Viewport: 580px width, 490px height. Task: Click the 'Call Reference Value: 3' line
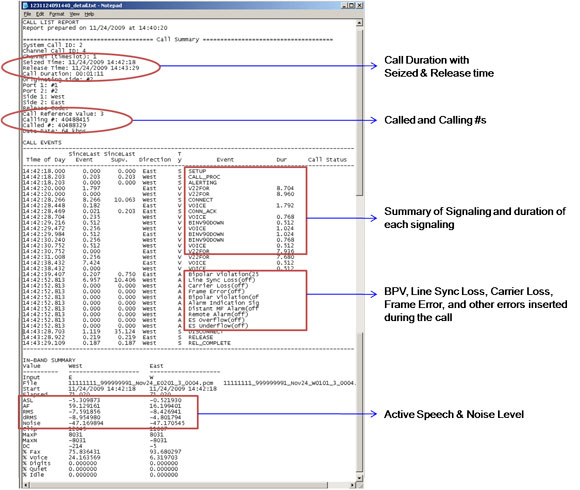click(63, 114)
